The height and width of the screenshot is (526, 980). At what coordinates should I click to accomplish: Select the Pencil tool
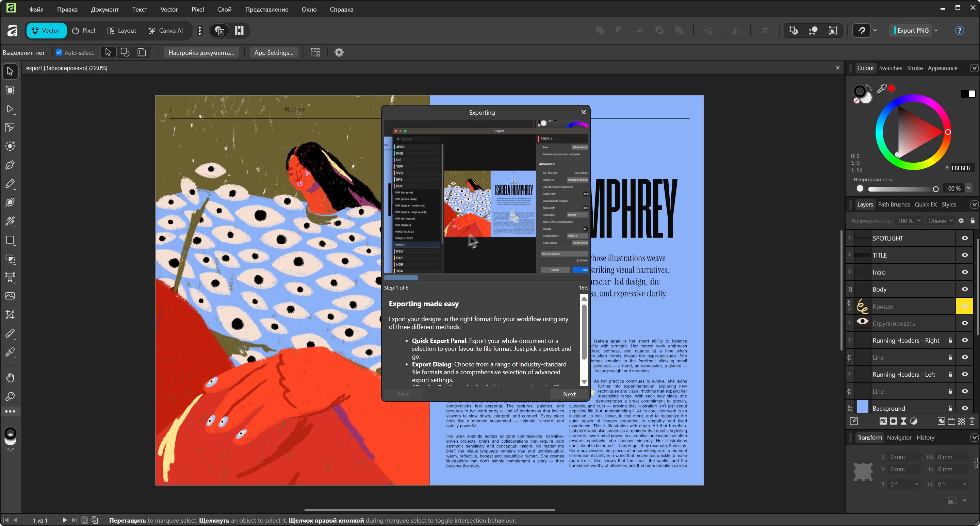[x=10, y=184]
